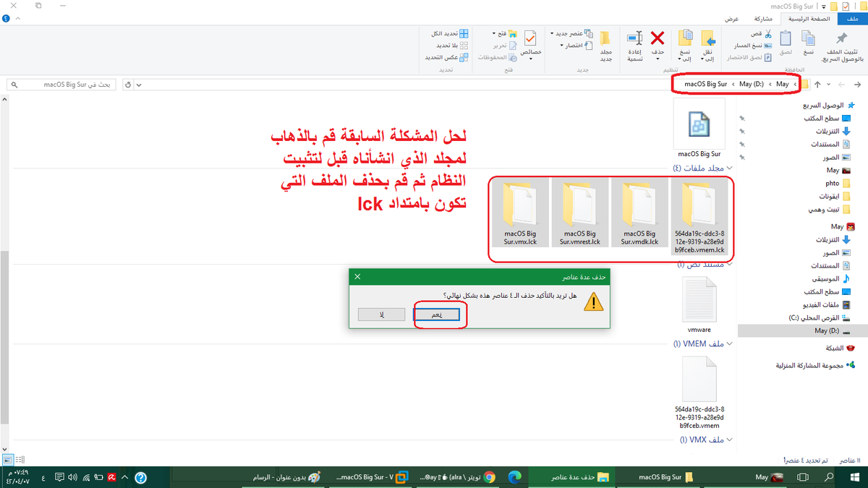Click the red Delete (حذف) X icon
This screenshot has height=488, width=868.
click(658, 38)
